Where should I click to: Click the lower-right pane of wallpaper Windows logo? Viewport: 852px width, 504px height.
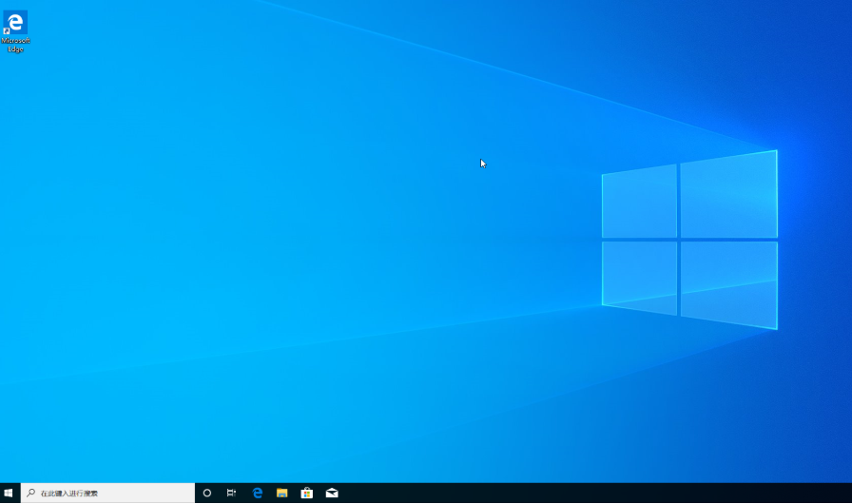[x=728, y=282]
